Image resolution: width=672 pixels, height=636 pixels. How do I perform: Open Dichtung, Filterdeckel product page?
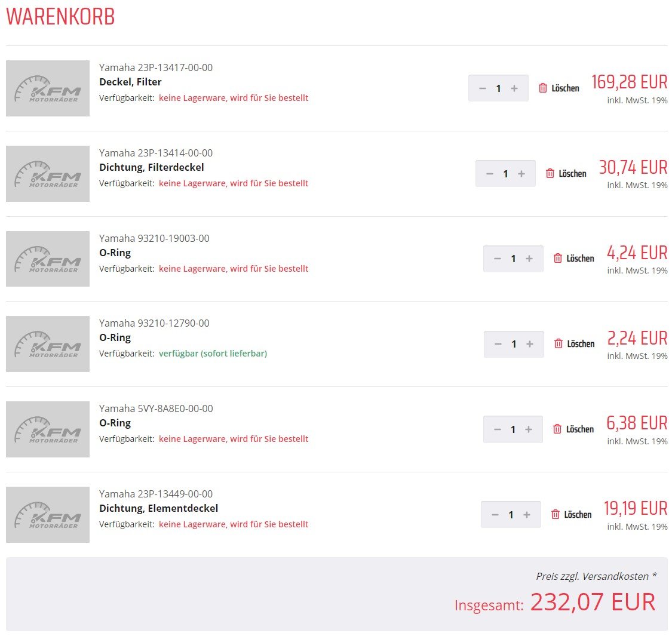151,167
